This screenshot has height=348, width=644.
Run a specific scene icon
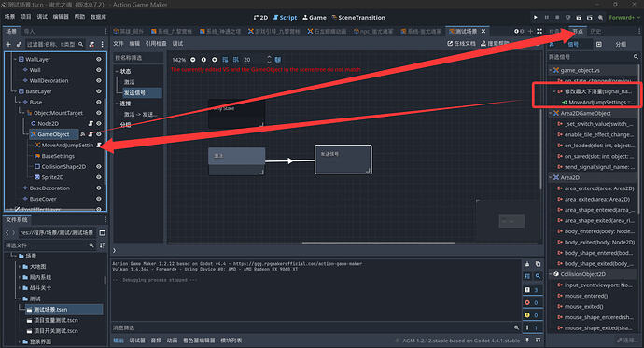[x=589, y=17]
